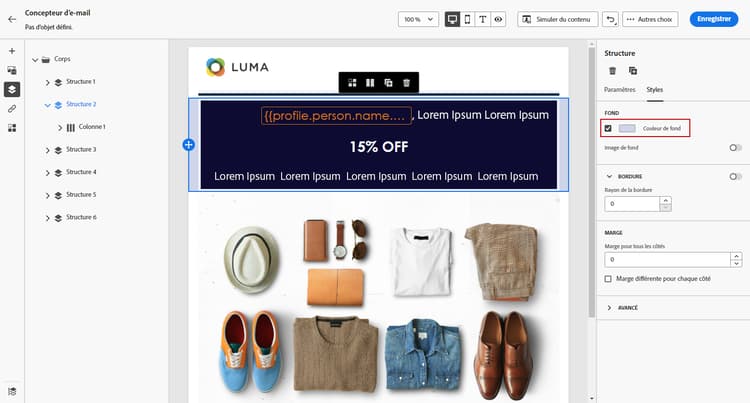
Task: Click Simuler du contenu button
Action: (x=557, y=19)
